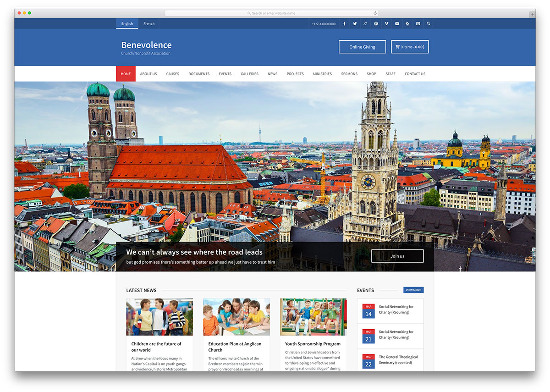Select the Google+ icon
The image size is (550, 392).
click(365, 23)
